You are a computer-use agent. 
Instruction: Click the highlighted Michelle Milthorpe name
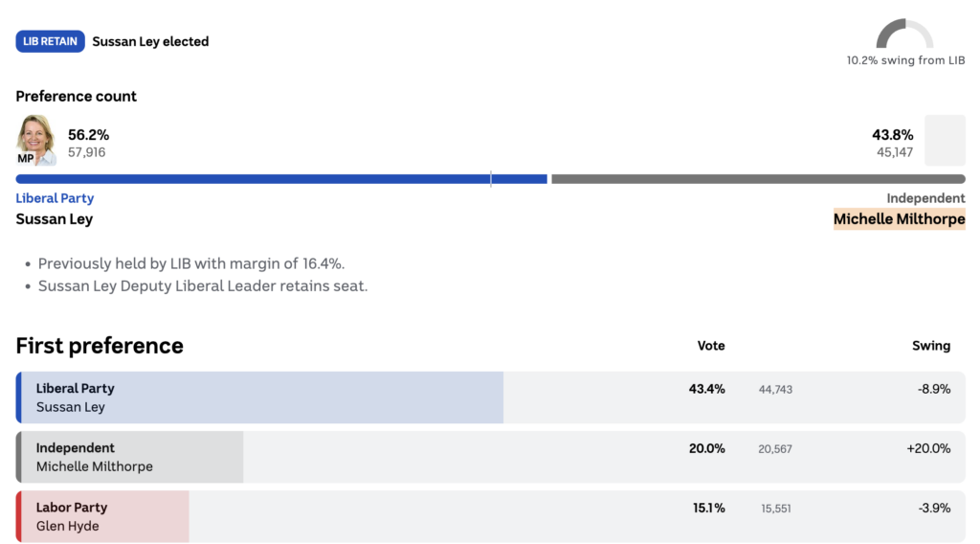[899, 219]
